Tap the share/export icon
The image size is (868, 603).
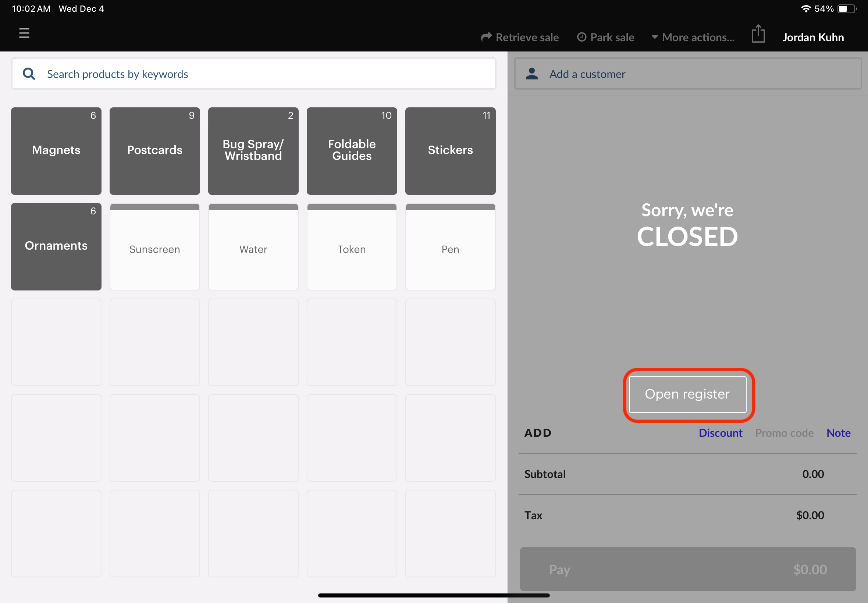(758, 34)
